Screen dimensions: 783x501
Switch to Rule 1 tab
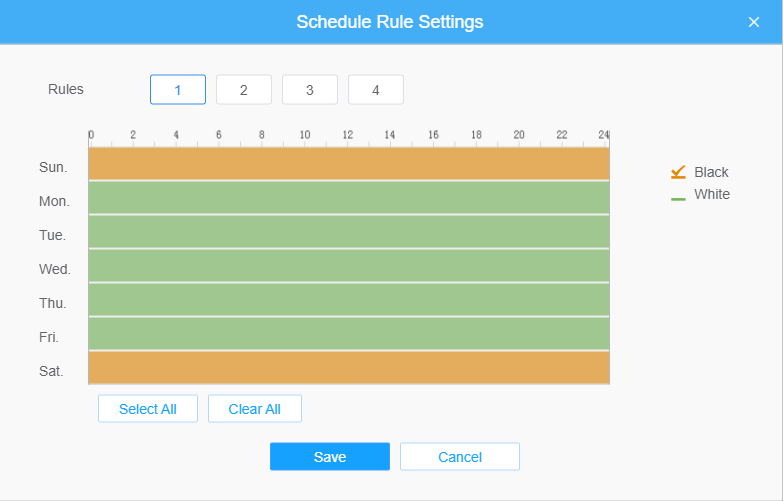pyautogui.click(x=178, y=90)
